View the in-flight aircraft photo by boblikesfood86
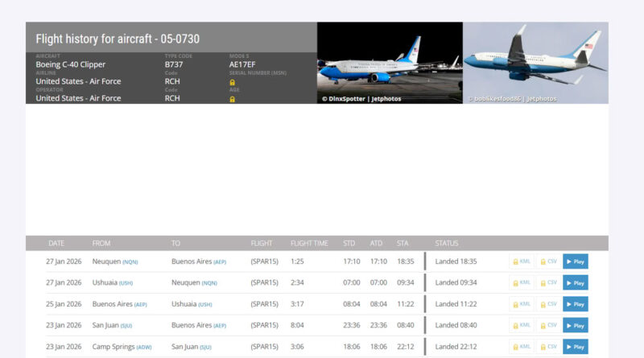The height and width of the screenshot is (358, 644). coord(535,63)
